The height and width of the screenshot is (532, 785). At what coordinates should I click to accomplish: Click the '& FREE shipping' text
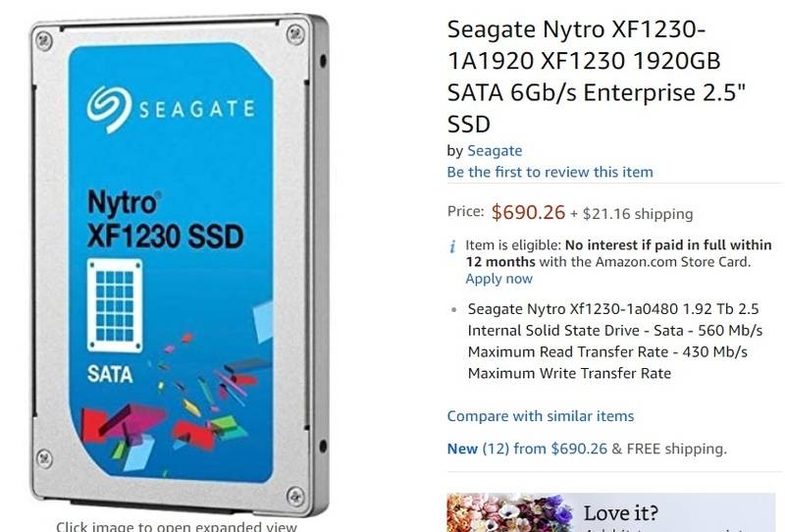(x=668, y=449)
